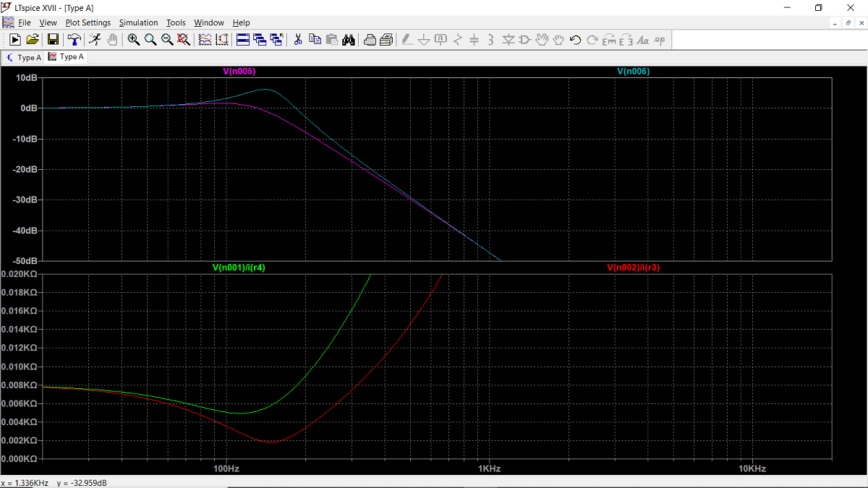This screenshot has width=868, height=488.
Task: Copy using the duplicate pages icon
Action: [x=315, y=40]
